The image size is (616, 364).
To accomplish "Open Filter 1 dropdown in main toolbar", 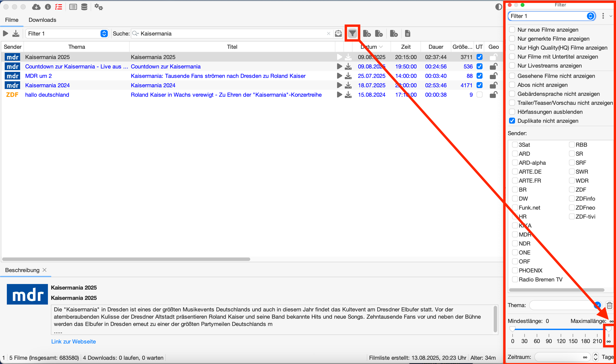I will pos(67,34).
